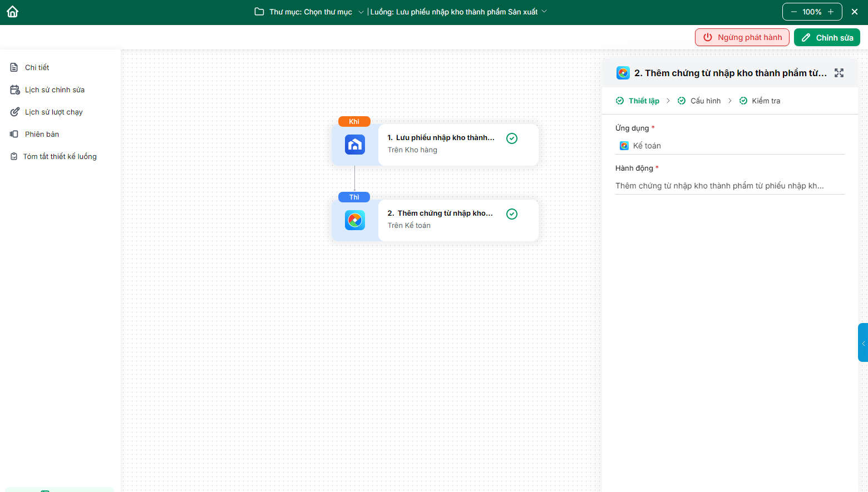Click the blue side panel collapse handle
Viewport: 868px width, 492px height.
tap(863, 342)
